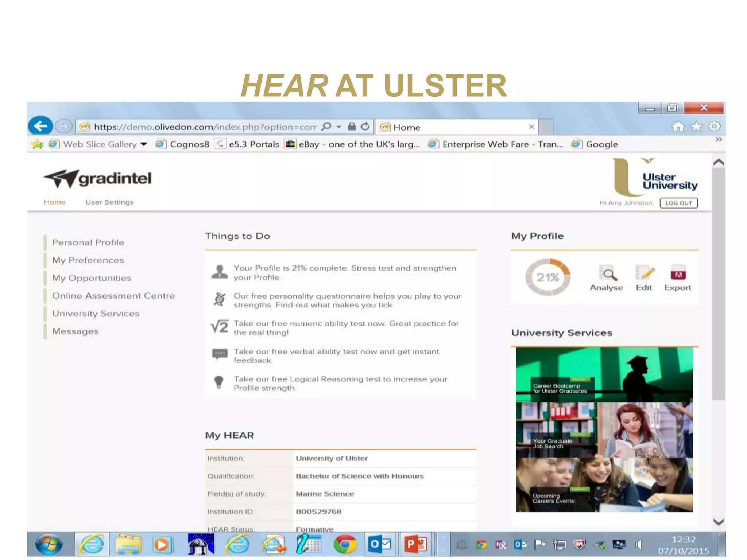Viewport: 747px width, 560px height.
Task: Select the User Settings navigation item
Action: click(109, 202)
